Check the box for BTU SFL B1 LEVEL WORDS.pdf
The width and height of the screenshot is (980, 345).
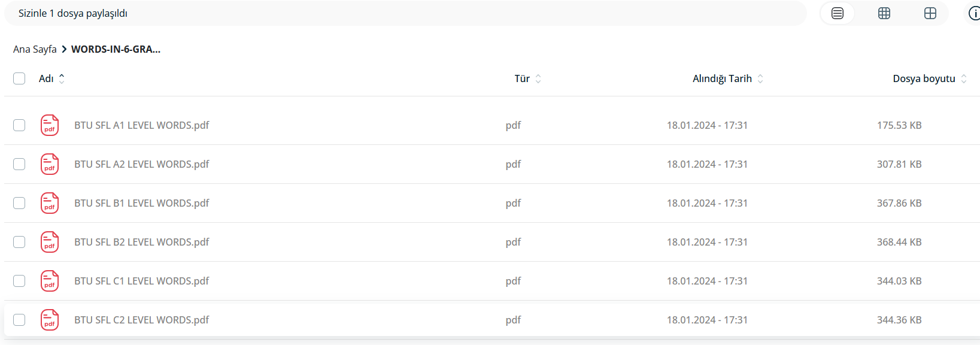(x=19, y=203)
